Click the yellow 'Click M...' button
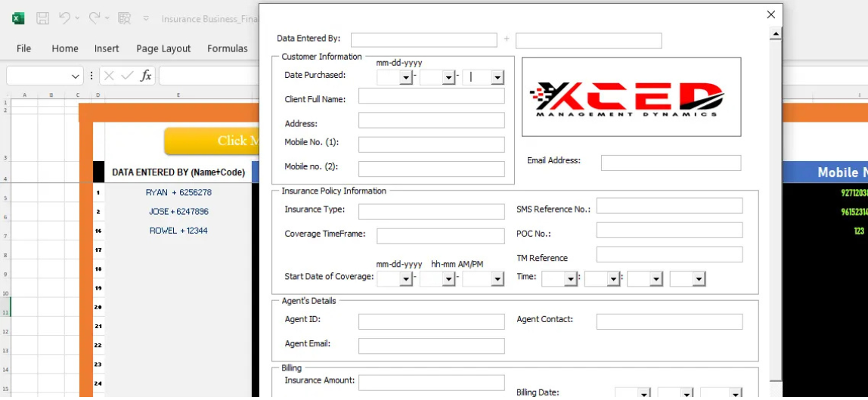Image resolution: width=868 pixels, height=400 pixels. click(x=212, y=141)
